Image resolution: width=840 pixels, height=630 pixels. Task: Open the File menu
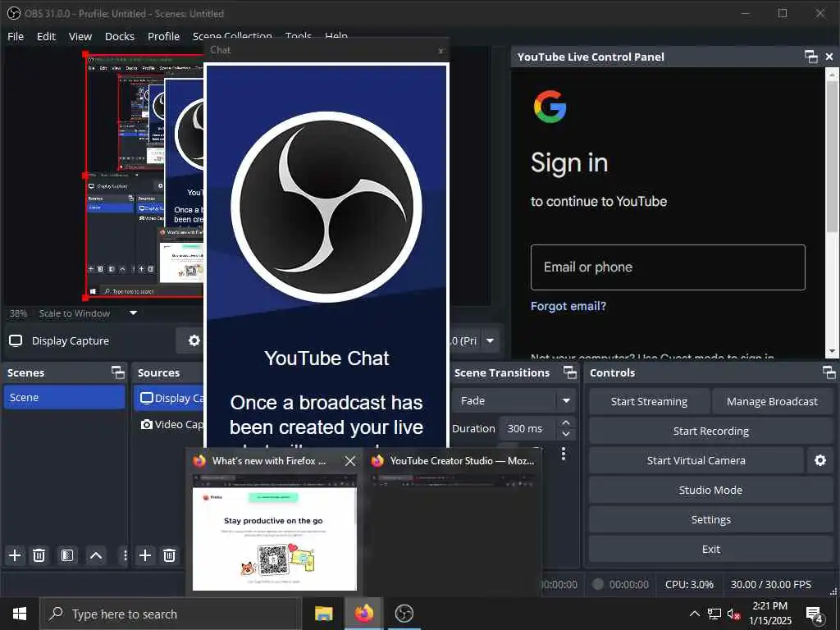pos(16,36)
